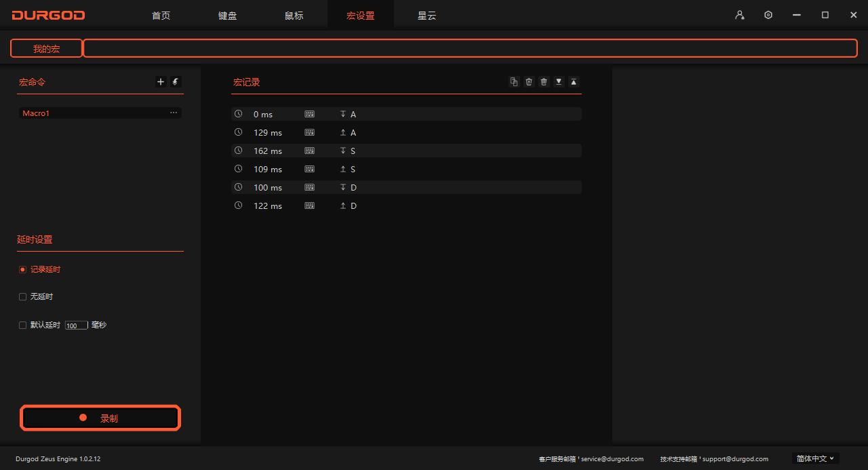Click the service@durgod.com email link
This screenshot has width=868, height=470.
tap(612, 459)
